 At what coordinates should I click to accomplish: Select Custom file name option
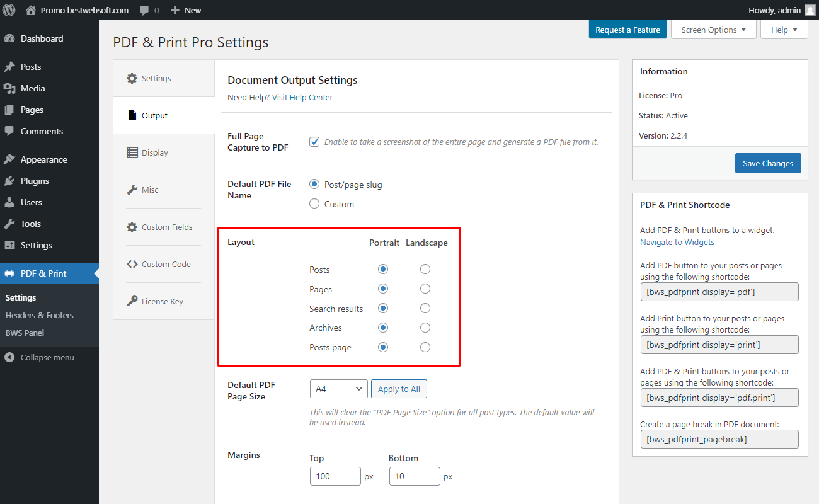point(314,204)
